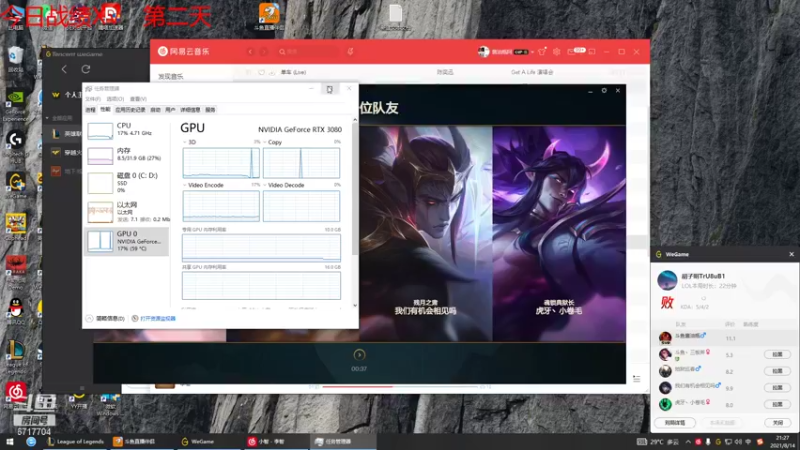Open the 服务 services tab in Task Manager

pyautogui.click(x=210, y=110)
